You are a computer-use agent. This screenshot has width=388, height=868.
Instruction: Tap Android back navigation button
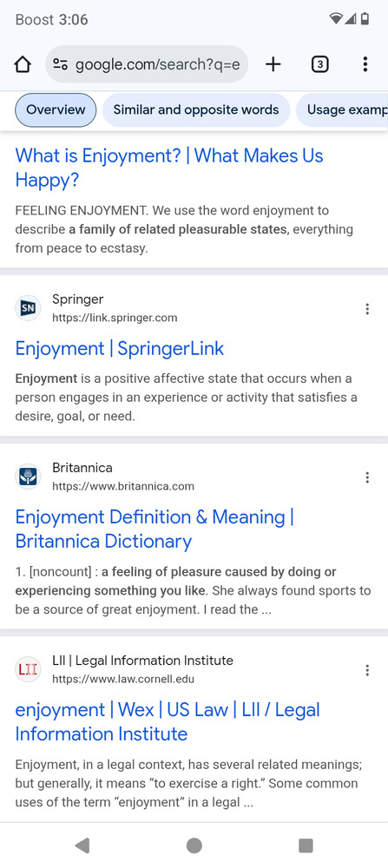pyautogui.click(x=82, y=845)
